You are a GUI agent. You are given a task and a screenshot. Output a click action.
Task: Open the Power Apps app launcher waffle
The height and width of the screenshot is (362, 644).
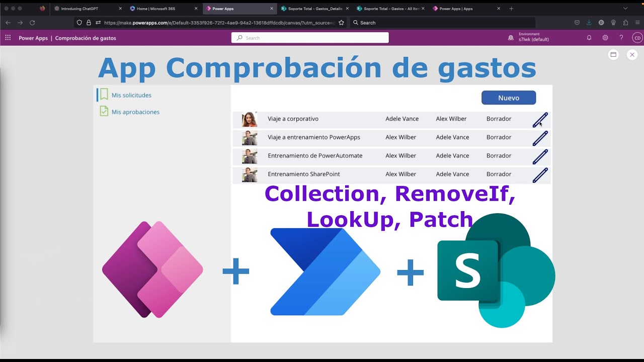click(x=8, y=38)
